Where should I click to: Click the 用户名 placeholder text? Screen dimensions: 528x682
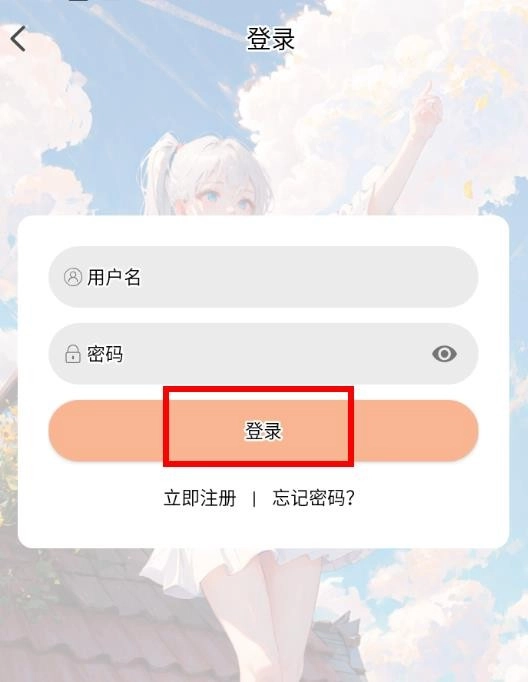pos(114,277)
